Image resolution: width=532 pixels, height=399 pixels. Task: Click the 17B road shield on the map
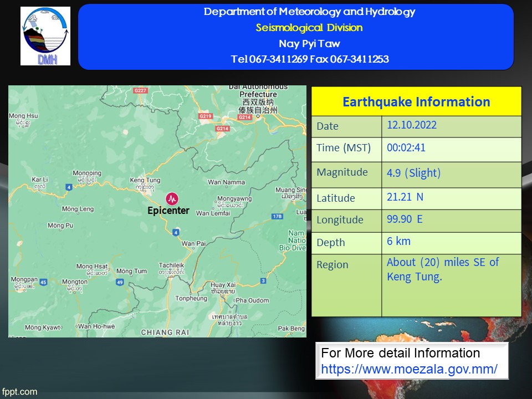[x=277, y=217]
